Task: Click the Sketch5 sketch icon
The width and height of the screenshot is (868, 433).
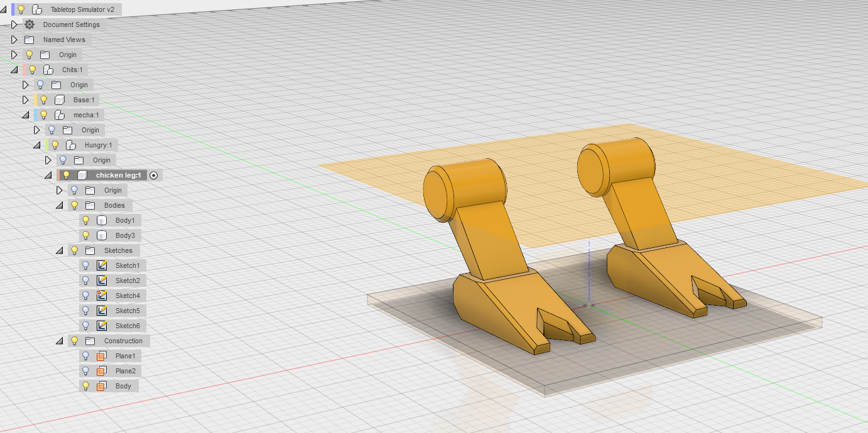Action: tap(102, 311)
